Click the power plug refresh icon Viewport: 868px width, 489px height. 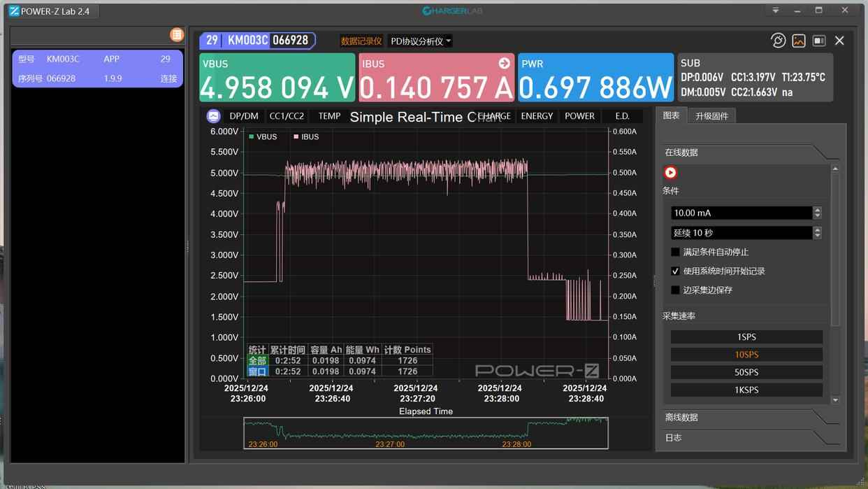(778, 41)
